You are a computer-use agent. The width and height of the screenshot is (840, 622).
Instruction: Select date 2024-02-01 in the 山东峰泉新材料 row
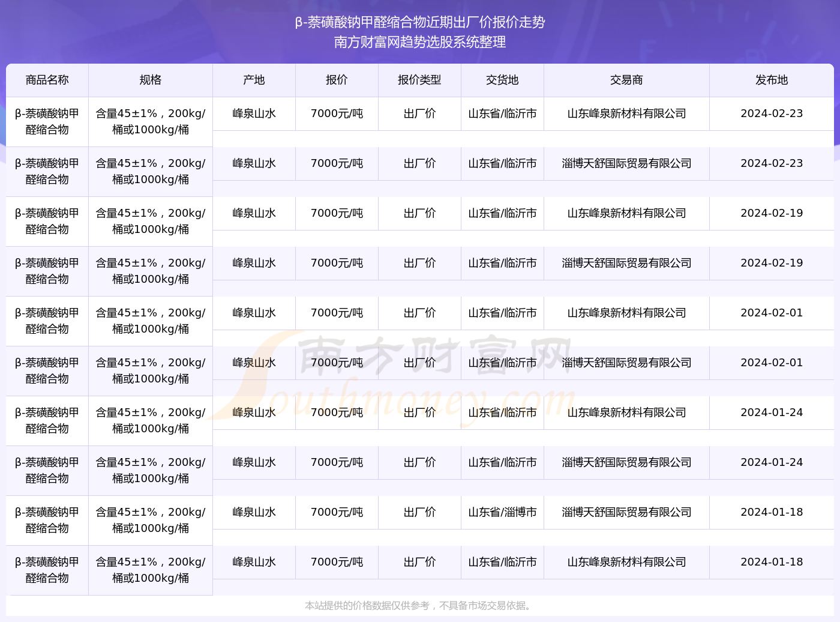point(772,313)
